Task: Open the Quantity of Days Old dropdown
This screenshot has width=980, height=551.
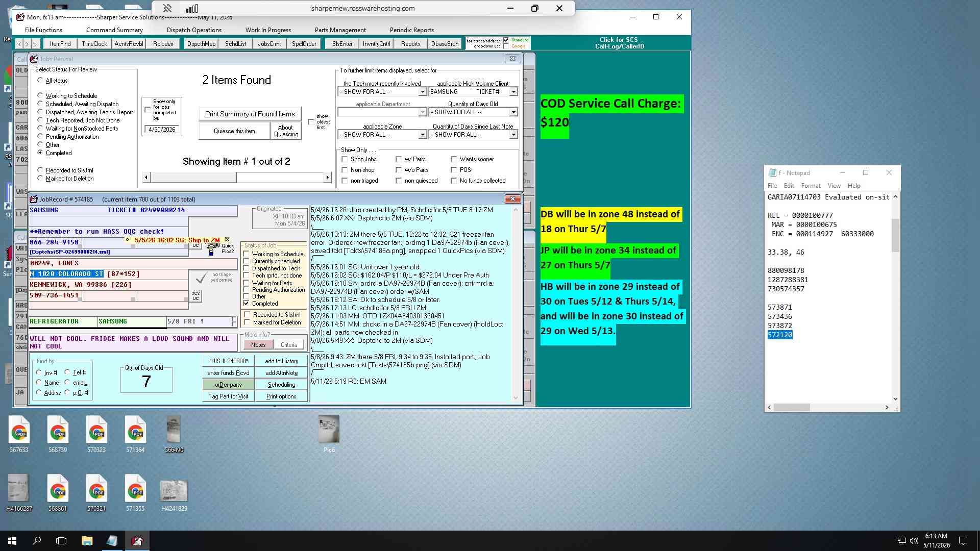Action: coord(513,112)
